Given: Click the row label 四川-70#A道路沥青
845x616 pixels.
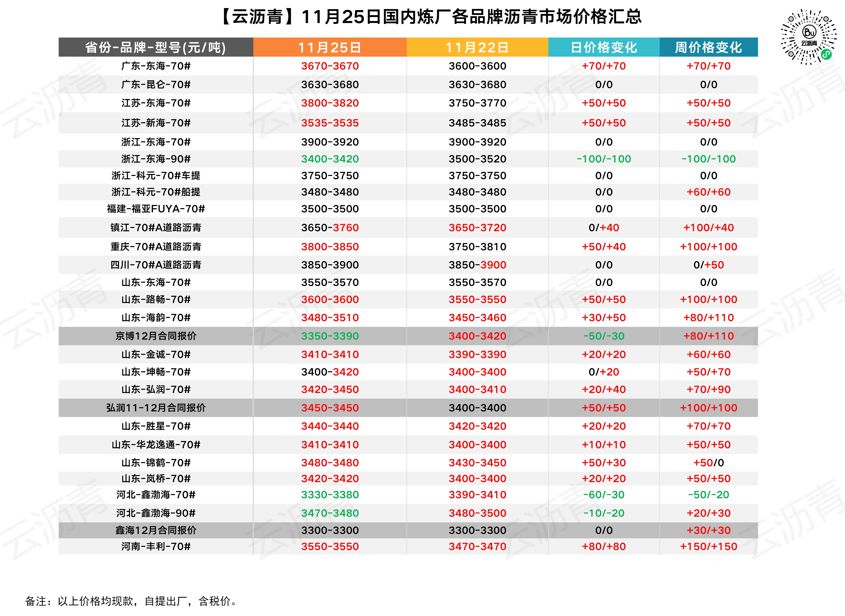Looking at the screenshot, I should pos(156,265).
